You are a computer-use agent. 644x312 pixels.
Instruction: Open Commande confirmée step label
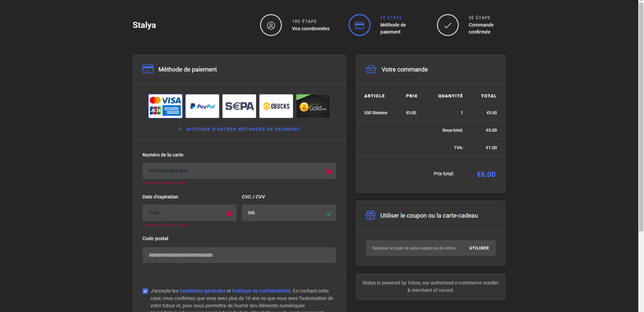(x=481, y=28)
